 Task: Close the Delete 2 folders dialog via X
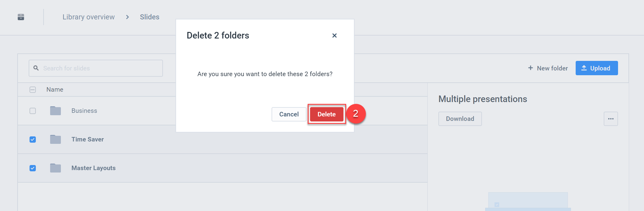(335, 35)
